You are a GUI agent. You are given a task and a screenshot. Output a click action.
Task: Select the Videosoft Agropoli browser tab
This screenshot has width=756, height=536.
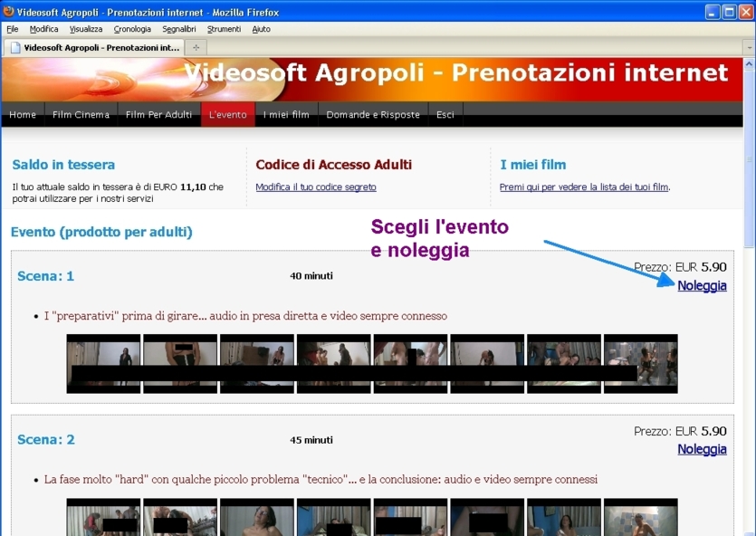[x=94, y=47]
